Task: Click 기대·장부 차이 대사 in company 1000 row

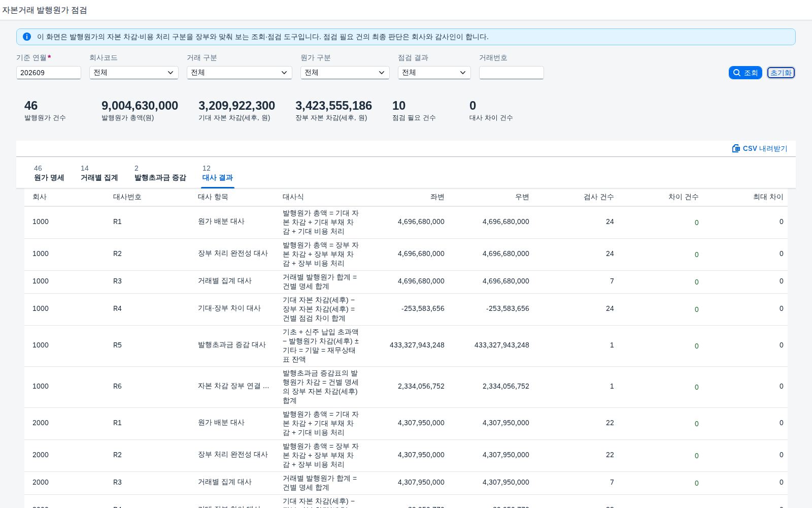Action: tap(229, 308)
